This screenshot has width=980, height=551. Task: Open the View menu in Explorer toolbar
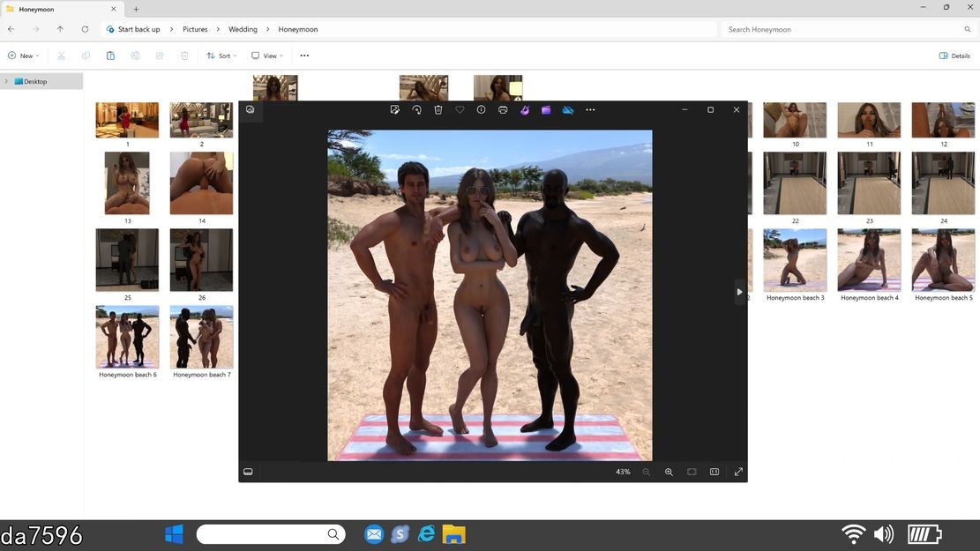pyautogui.click(x=267, y=56)
